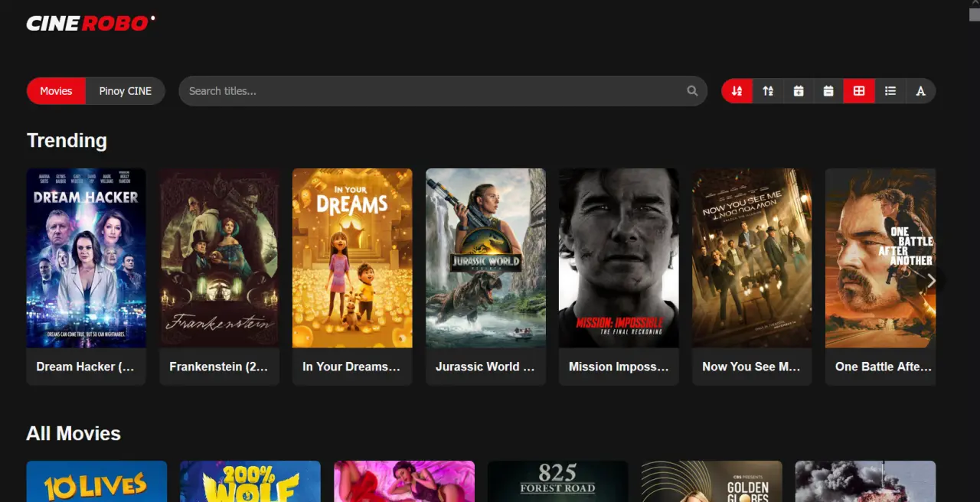Open the font letter A option
The width and height of the screenshot is (980, 502).
pos(920,91)
